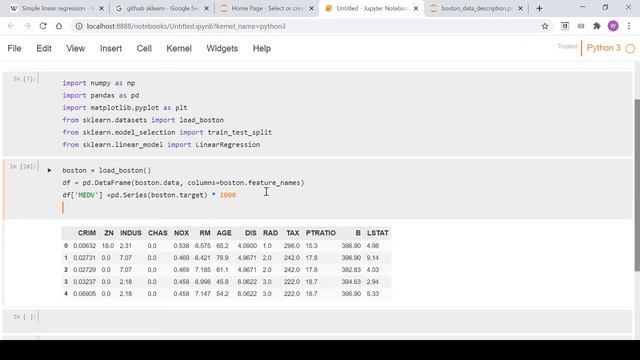Screen dimensions: 640x360
Task: Close the Home Page tab
Action: 311,8
